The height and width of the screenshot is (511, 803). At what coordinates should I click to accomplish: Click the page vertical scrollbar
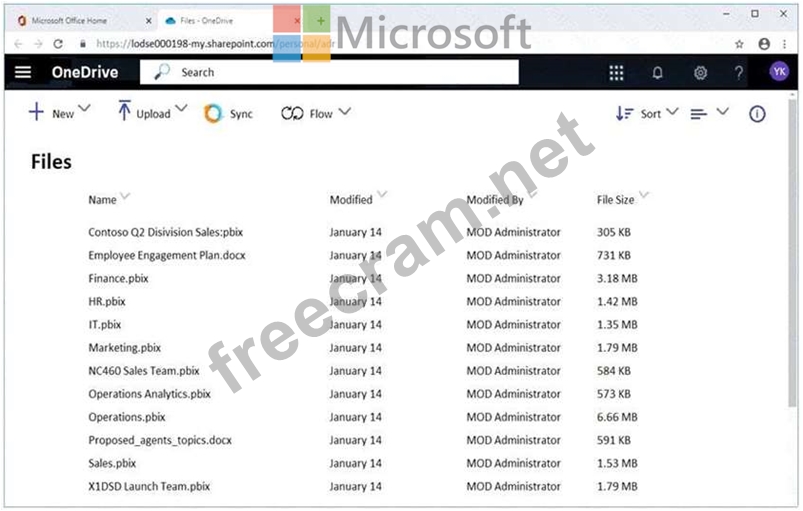point(792,251)
